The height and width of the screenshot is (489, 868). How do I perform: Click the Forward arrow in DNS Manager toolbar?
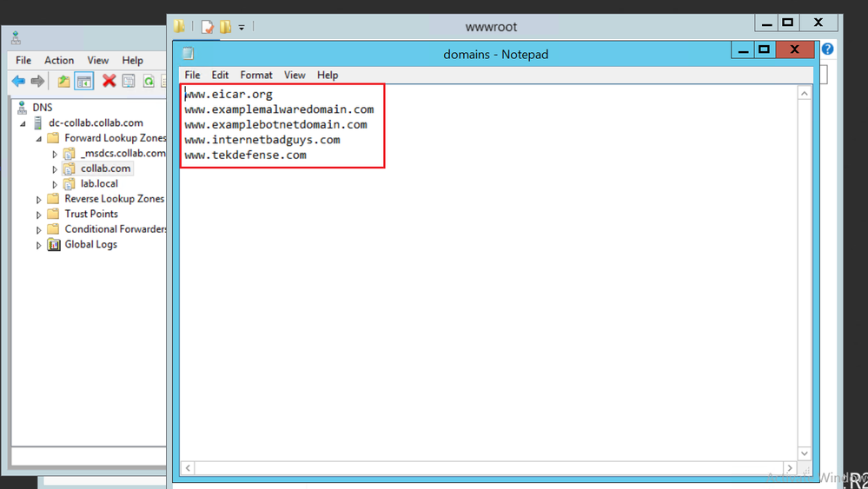(37, 82)
